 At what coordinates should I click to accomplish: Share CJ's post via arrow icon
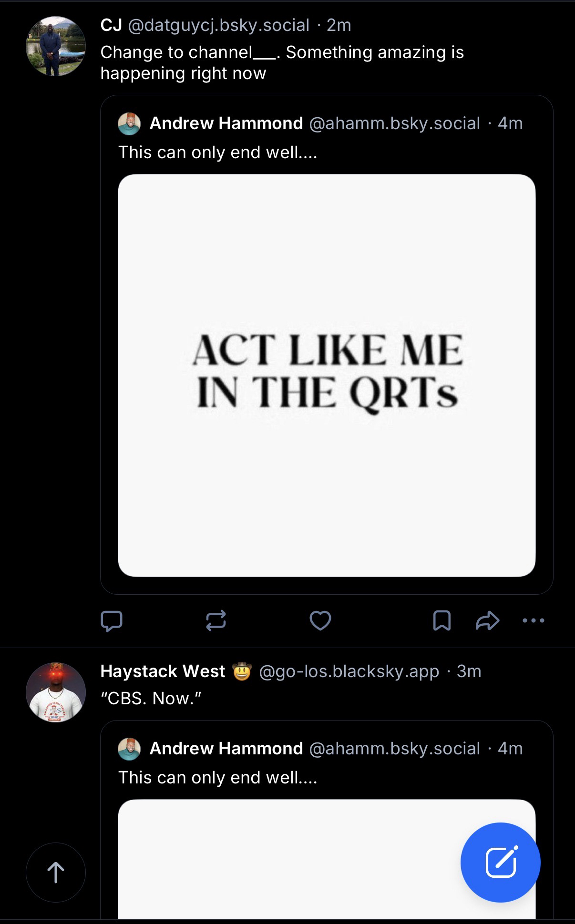click(487, 620)
